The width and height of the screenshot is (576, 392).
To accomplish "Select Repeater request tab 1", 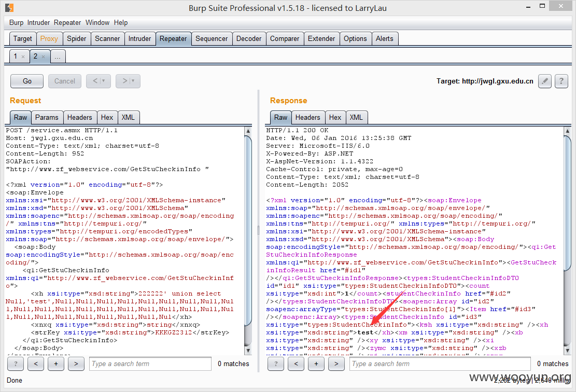I will click(x=16, y=56).
